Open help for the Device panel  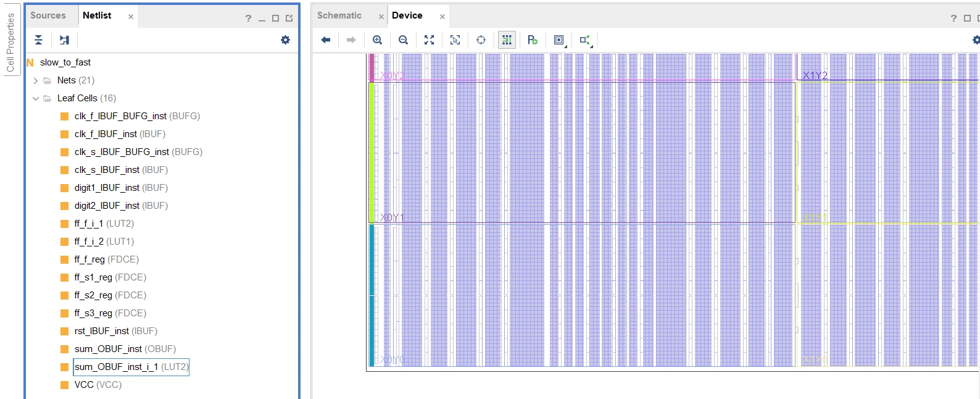953,19
